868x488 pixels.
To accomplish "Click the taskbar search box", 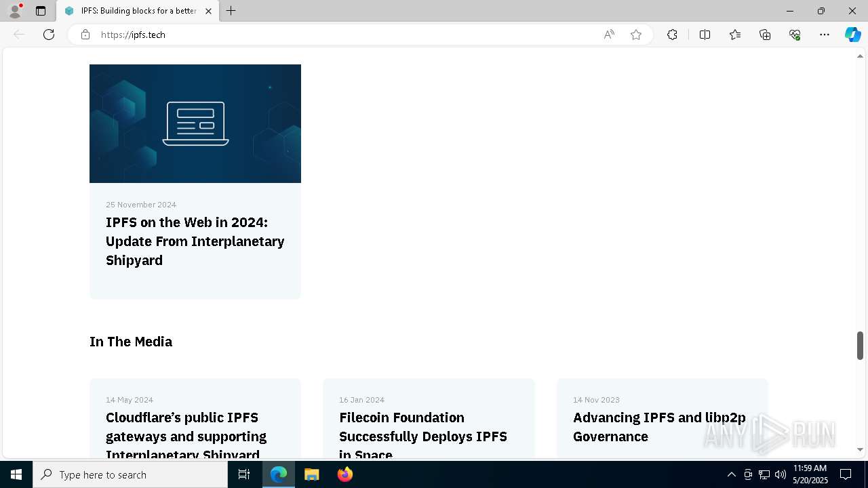I will point(130,474).
